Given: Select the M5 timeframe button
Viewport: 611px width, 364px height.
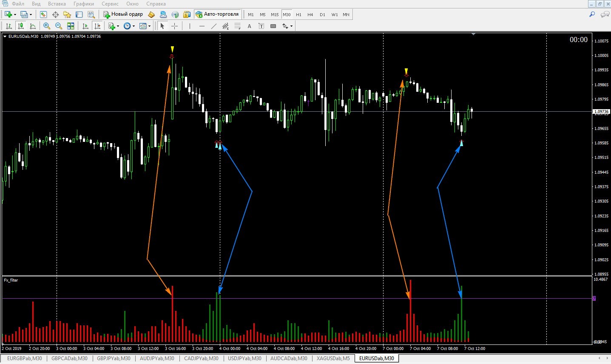Looking at the screenshot, I should point(263,14).
